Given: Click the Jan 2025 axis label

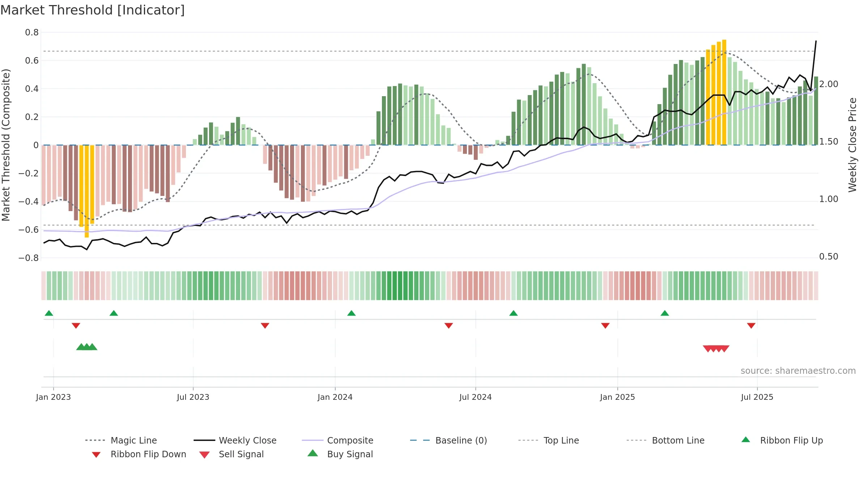Looking at the screenshot, I should 617,397.
